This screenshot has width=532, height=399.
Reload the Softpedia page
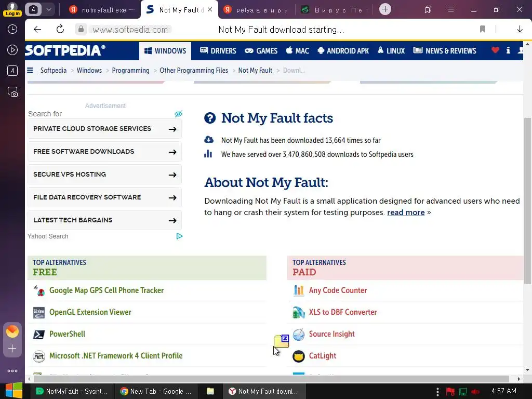[60, 30]
